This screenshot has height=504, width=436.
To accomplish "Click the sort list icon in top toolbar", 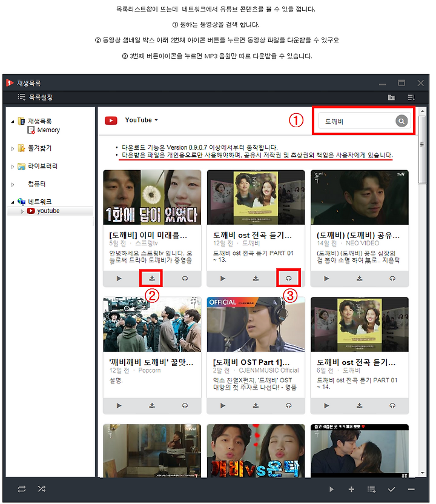I will 411,97.
